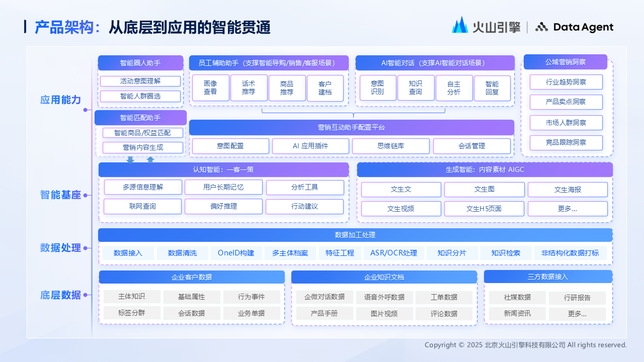Click the 文生H5页面 box
The height and width of the screenshot is (362, 644).
coord(485,209)
